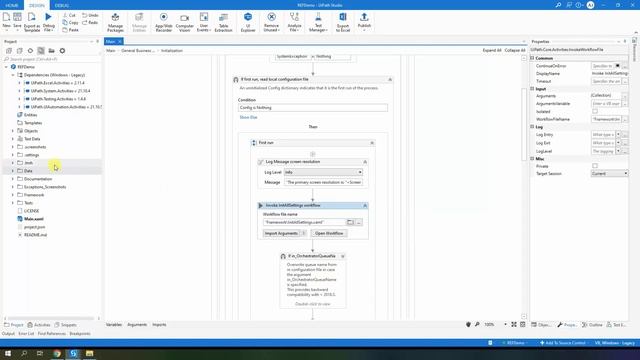Image resolution: width=640 pixels, height=360 pixels.
Task: Open the User Events menu
Action: [203, 21]
